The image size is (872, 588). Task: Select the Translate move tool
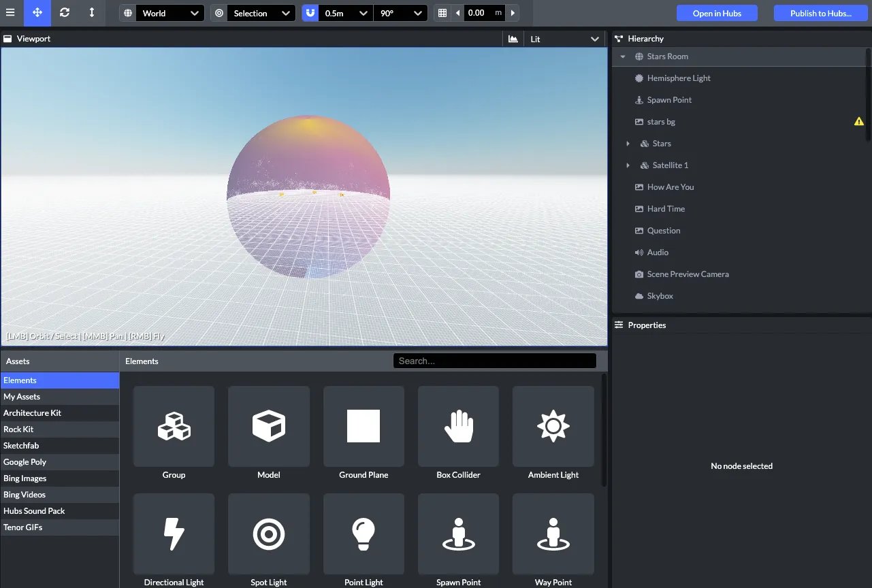(37, 13)
